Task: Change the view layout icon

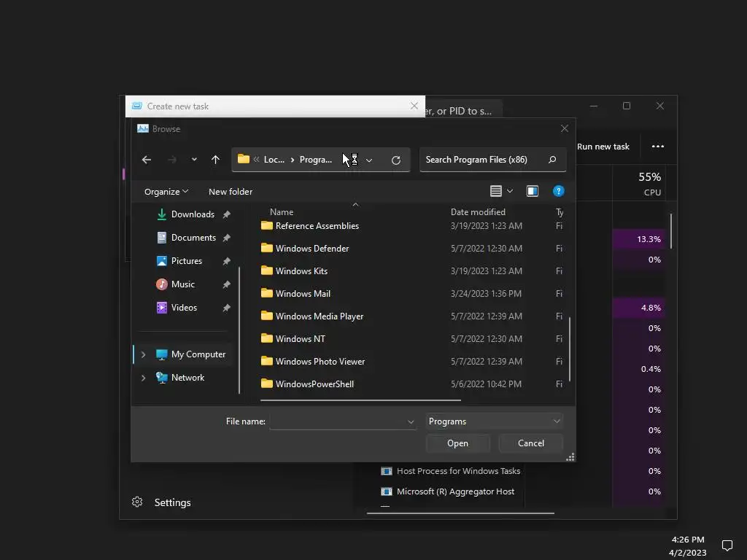Action: (x=495, y=191)
